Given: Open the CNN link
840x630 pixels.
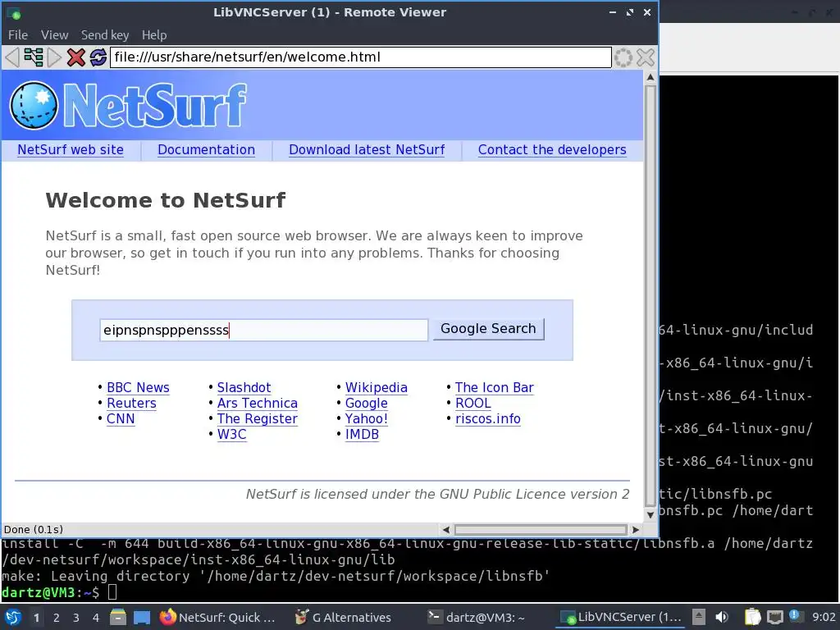Looking at the screenshot, I should [121, 418].
